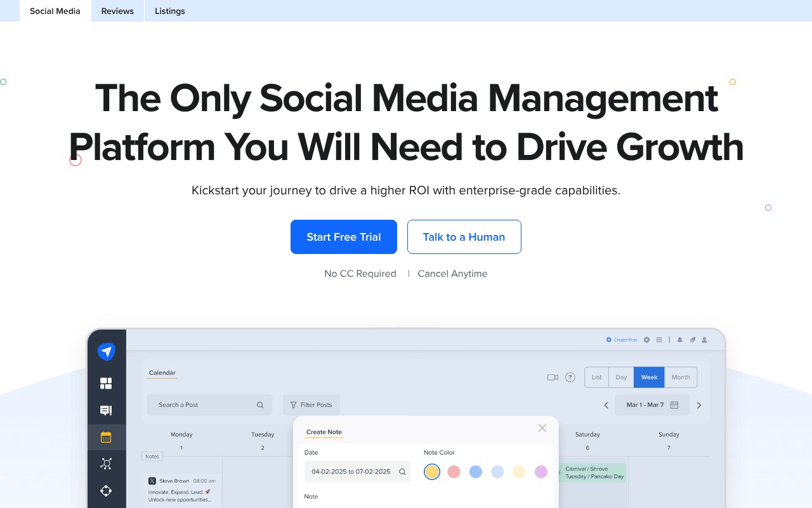Image resolution: width=812 pixels, height=508 pixels.
Task: Click the rocket icon in top bar
Action: point(693,340)
